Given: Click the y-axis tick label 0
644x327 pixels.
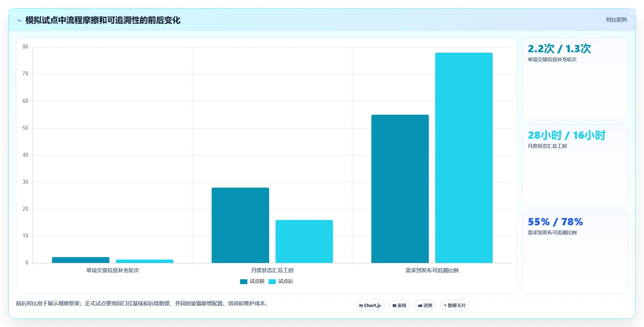Looking at the screenshot, I should tap(27, 263).
